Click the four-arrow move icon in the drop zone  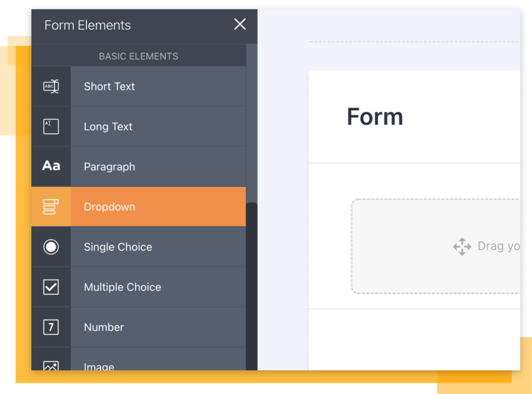[461, 246]
